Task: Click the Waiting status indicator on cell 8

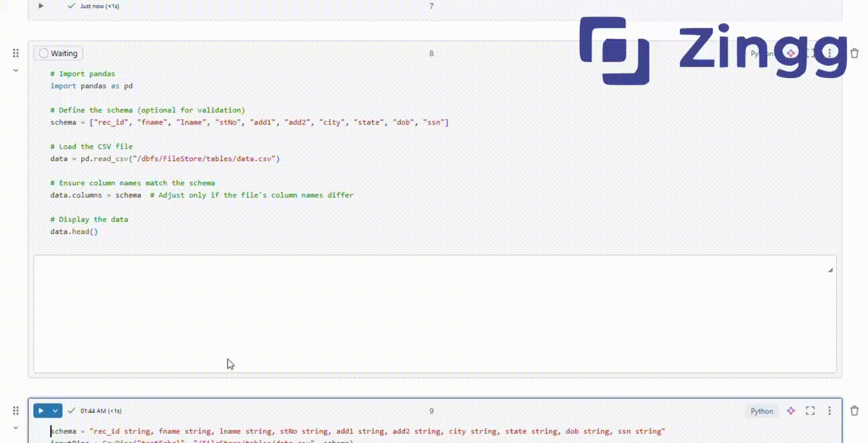Action: 58,54
